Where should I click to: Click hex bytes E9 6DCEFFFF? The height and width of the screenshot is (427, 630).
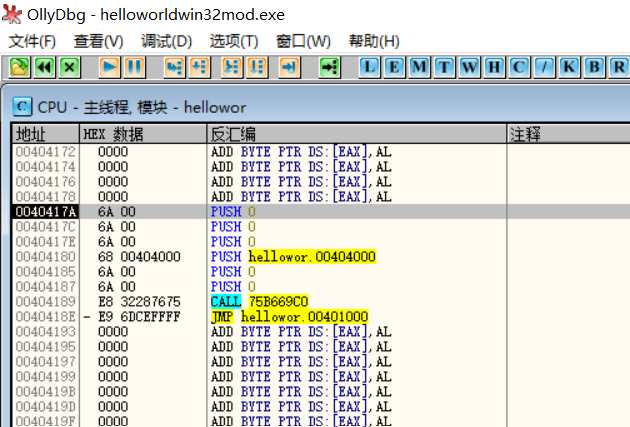[139, 317]
